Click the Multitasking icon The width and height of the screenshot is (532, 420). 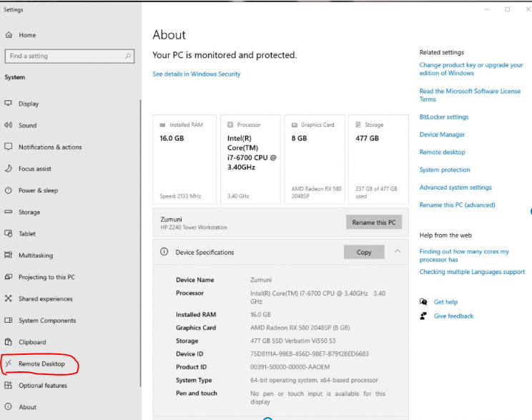[8, 255]
